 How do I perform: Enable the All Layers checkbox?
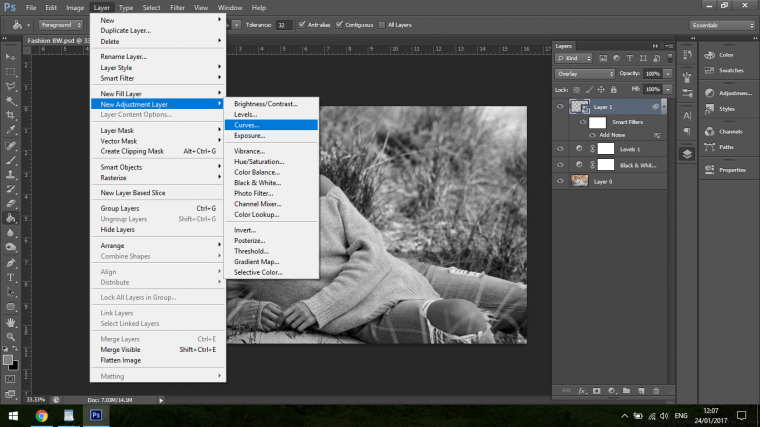pos(382,25)
